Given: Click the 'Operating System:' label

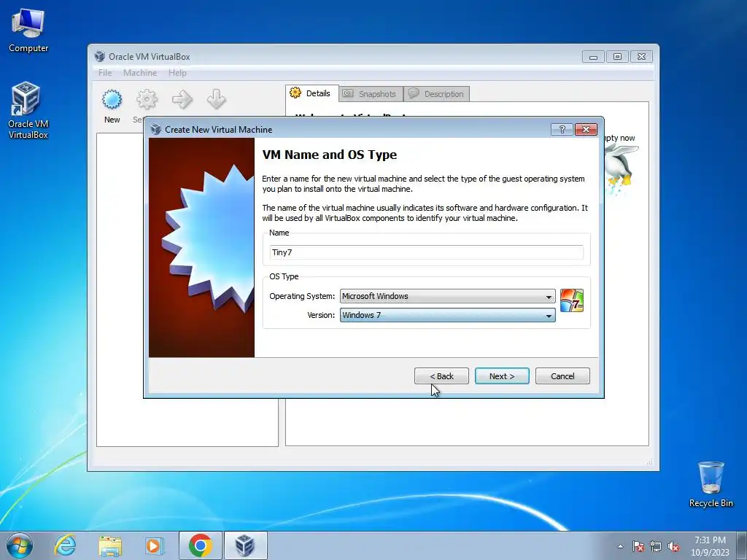Looking at the screenshot, I should (x=302, y=296).
